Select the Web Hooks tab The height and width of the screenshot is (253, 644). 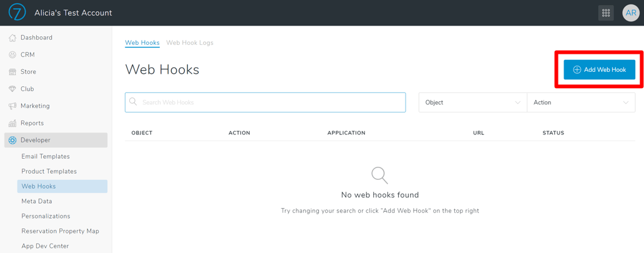click(142, 42)
